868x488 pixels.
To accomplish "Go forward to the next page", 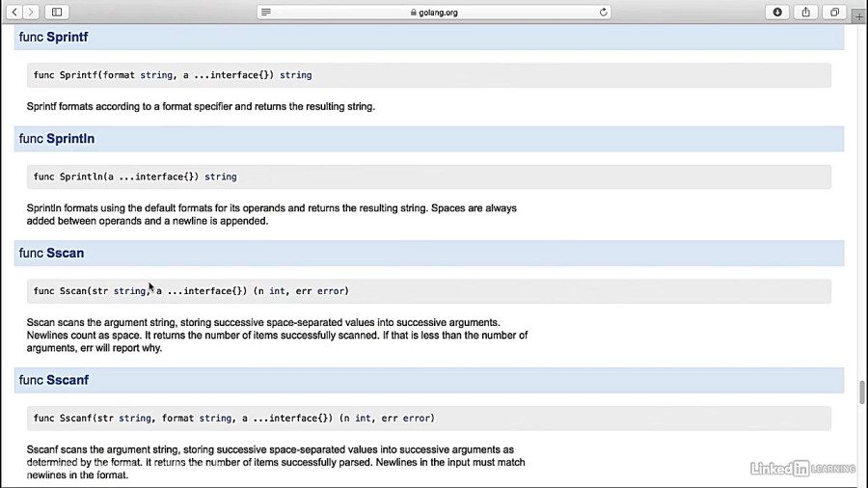I will pos(33,12).
